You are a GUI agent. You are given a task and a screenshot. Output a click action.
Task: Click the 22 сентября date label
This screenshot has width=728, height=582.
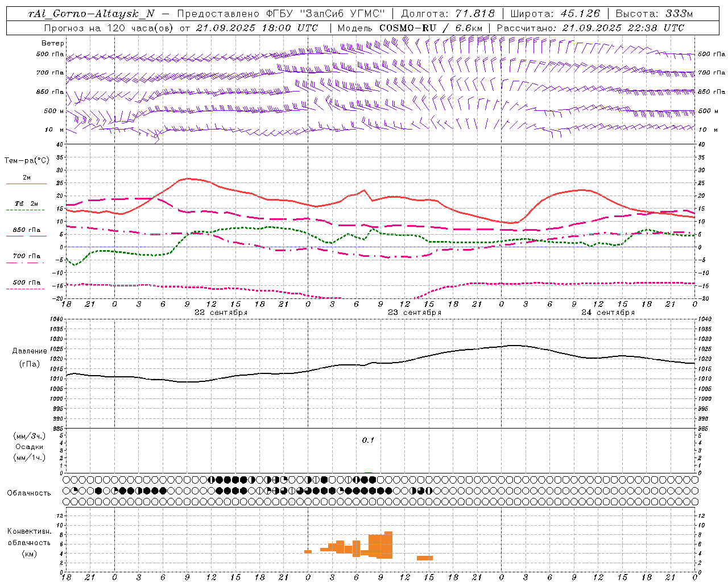pyautogui.click(x=221, y=313)
